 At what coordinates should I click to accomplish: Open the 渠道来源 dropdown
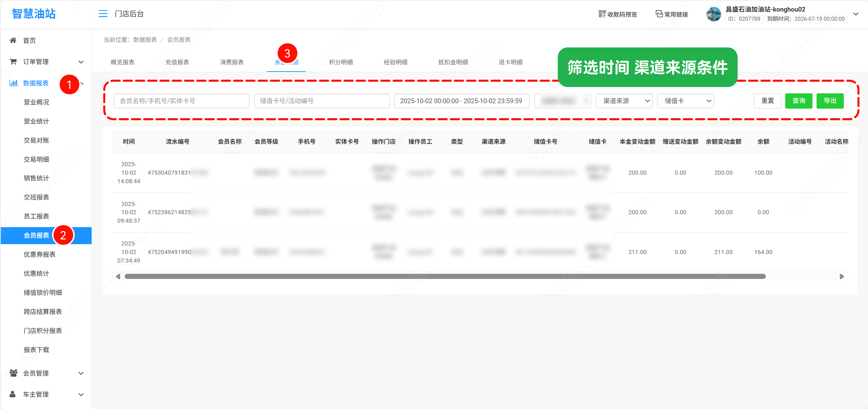[x=624, y=101]
